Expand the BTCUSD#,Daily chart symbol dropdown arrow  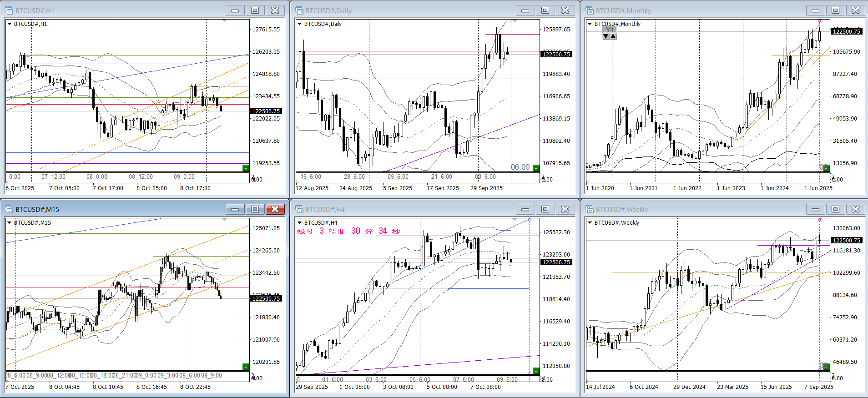299,24
